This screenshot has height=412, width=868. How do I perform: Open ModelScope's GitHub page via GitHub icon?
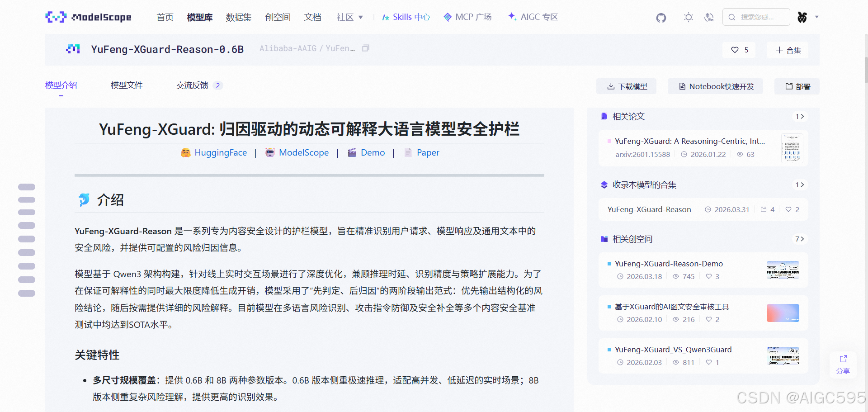tap(661, 18)
